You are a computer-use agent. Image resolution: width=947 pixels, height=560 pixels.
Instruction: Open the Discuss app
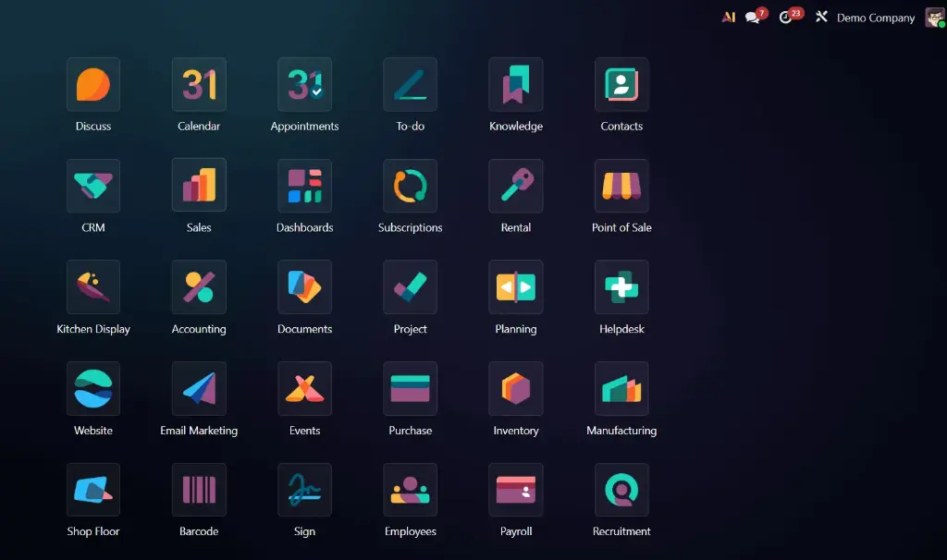point(93,85)
